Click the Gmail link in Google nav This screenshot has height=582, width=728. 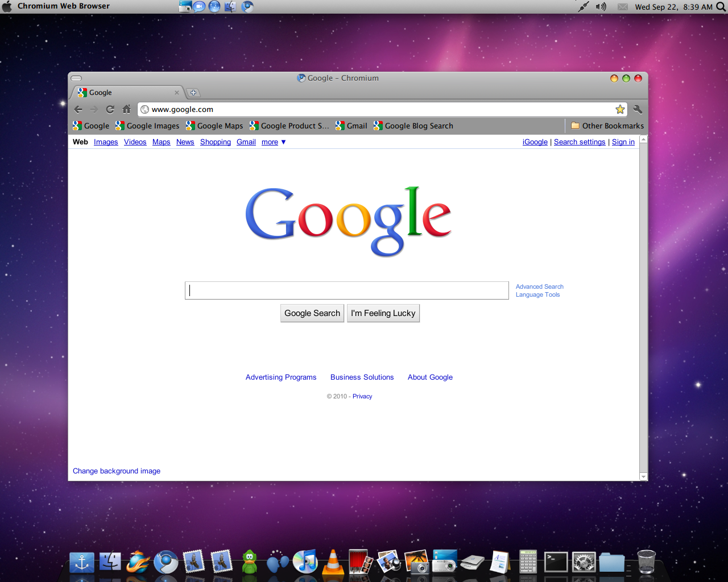point(246,142)
